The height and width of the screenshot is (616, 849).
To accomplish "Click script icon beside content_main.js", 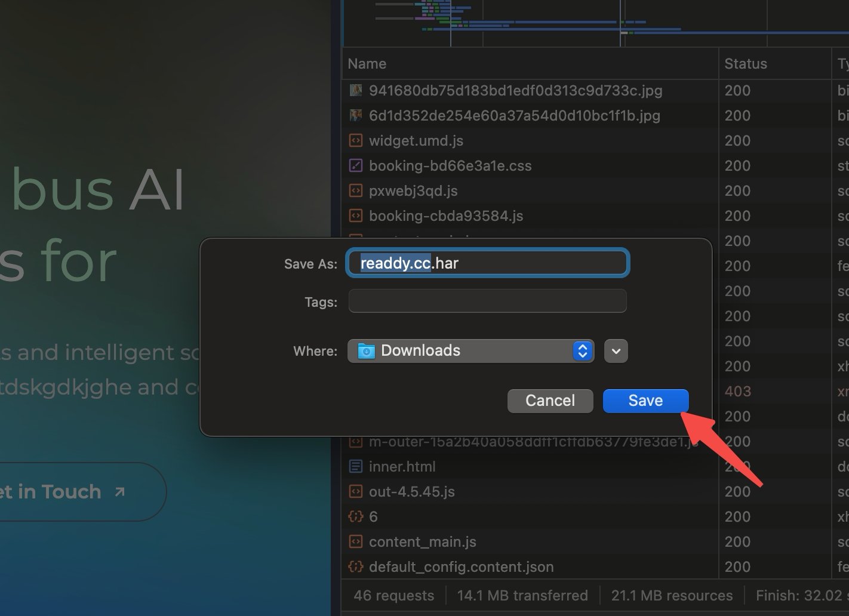I will (356, 542).
